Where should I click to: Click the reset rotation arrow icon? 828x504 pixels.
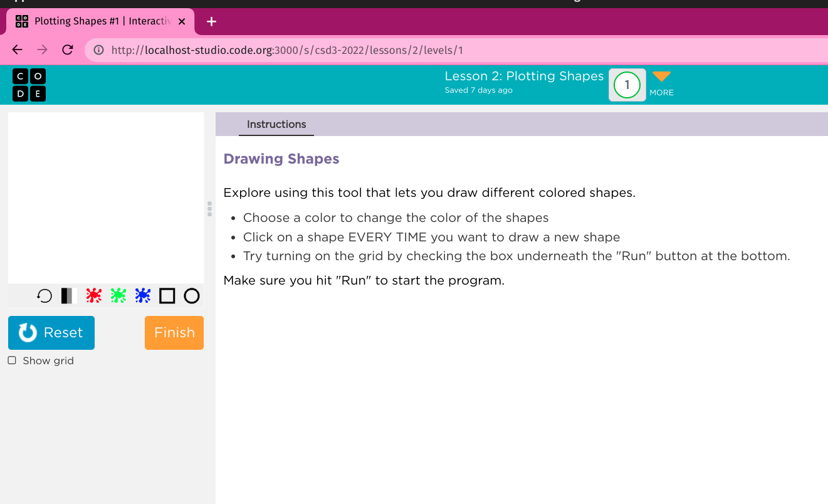[x=44, y=295]
